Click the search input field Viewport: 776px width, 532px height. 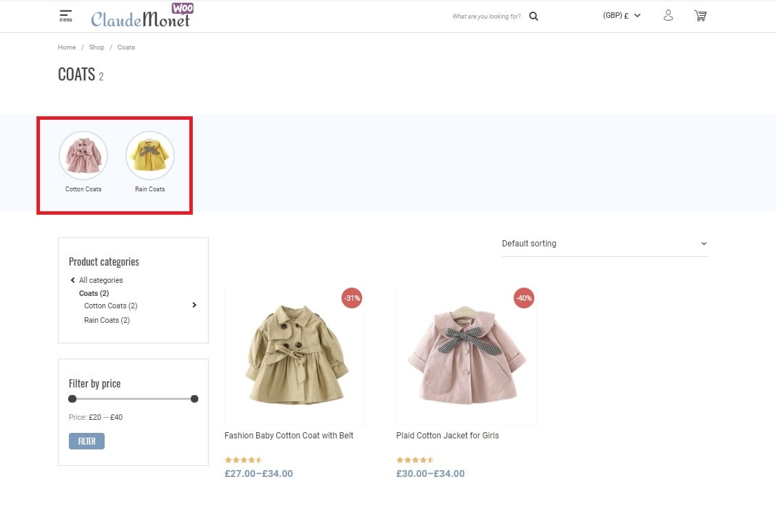(486, 17)
